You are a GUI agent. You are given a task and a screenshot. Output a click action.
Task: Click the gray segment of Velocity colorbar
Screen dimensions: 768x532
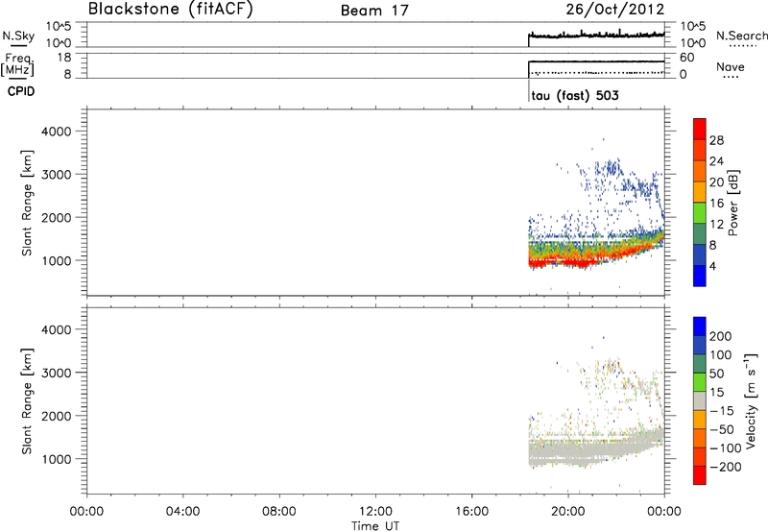click(x=700, y=400)
